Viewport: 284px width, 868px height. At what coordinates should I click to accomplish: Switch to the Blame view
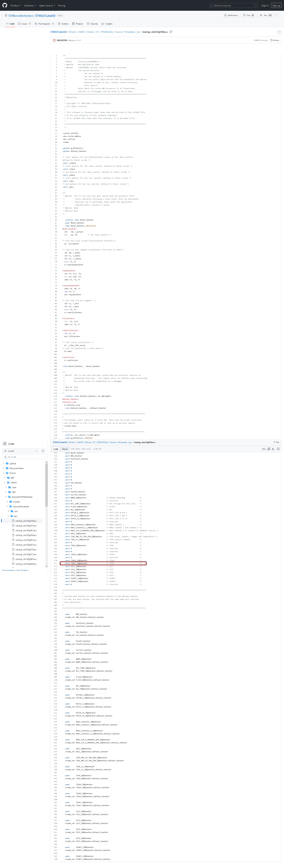[65, 449]
